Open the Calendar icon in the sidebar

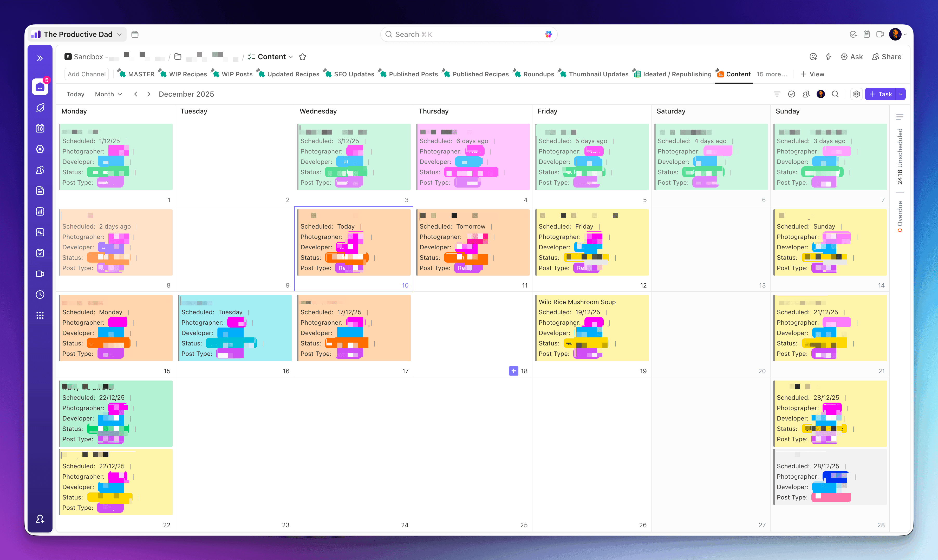click(40, 128)
